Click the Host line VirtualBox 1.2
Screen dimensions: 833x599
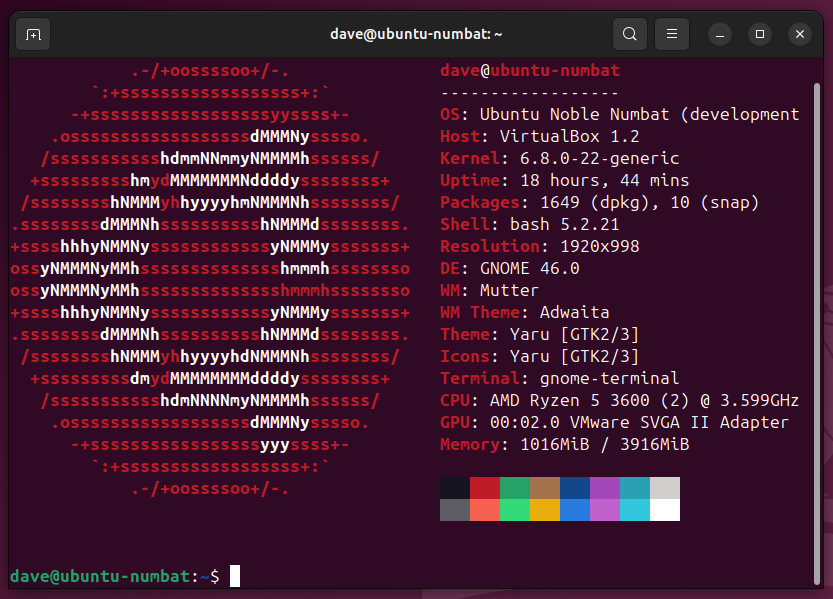click(540, 136)
